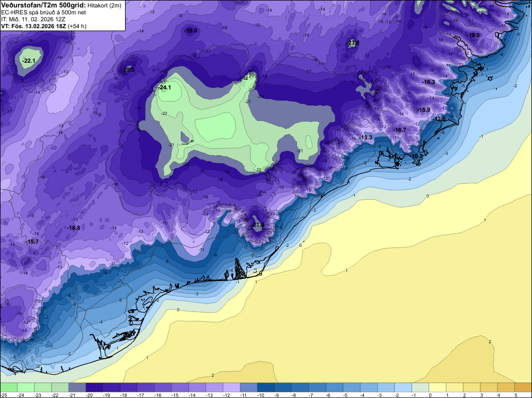The width and height of the screenshot is (532, 398).
Task: Click the bold -21.4 temperature label
Action: 257,225
